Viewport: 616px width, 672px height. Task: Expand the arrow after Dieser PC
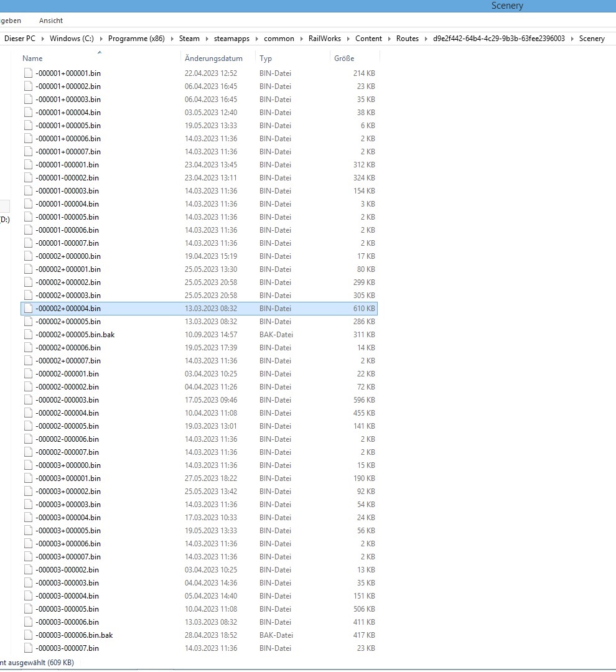point(42,39)
